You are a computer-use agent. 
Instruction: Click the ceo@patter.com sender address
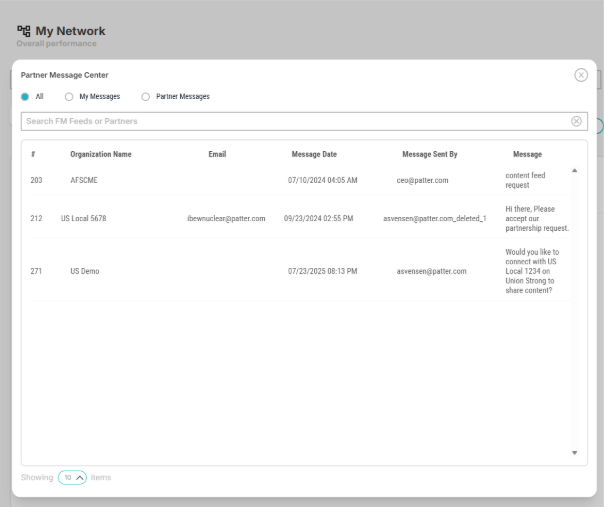422,180
